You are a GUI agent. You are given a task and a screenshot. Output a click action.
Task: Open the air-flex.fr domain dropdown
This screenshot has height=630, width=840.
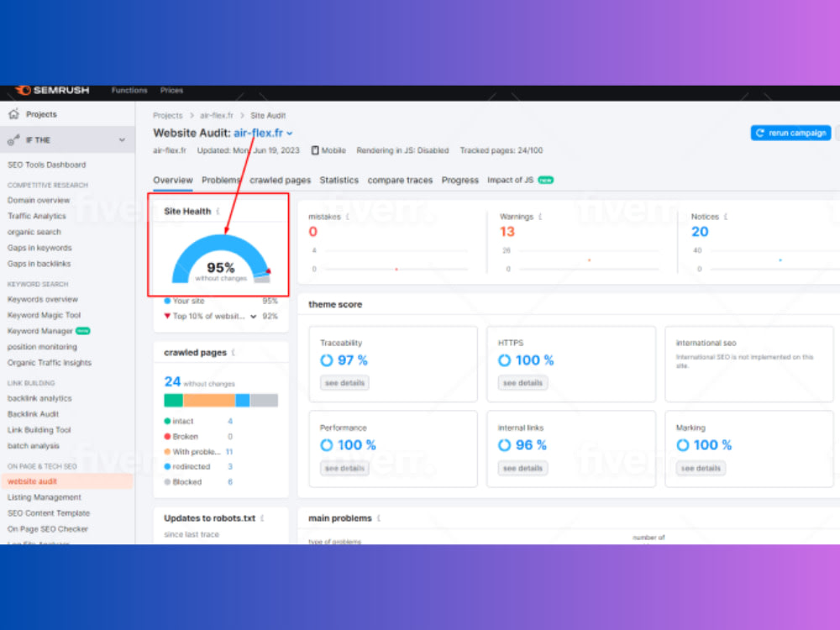289,134
